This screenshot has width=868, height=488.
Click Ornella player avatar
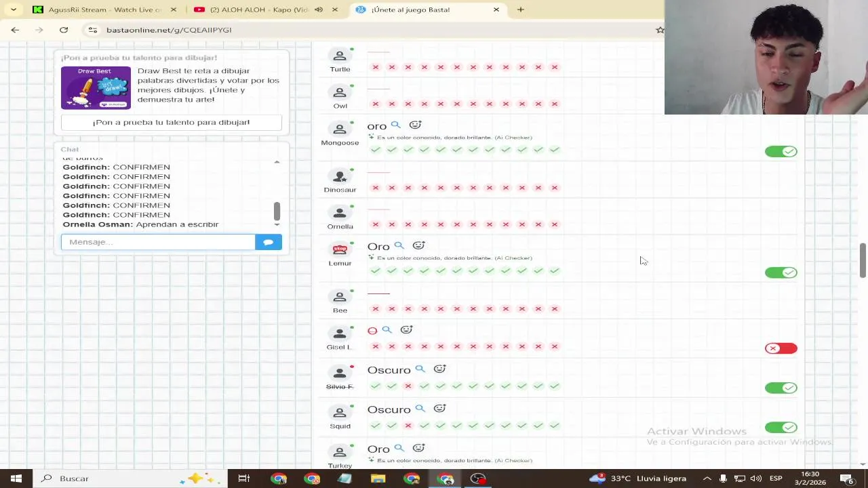tap(340, 212)
